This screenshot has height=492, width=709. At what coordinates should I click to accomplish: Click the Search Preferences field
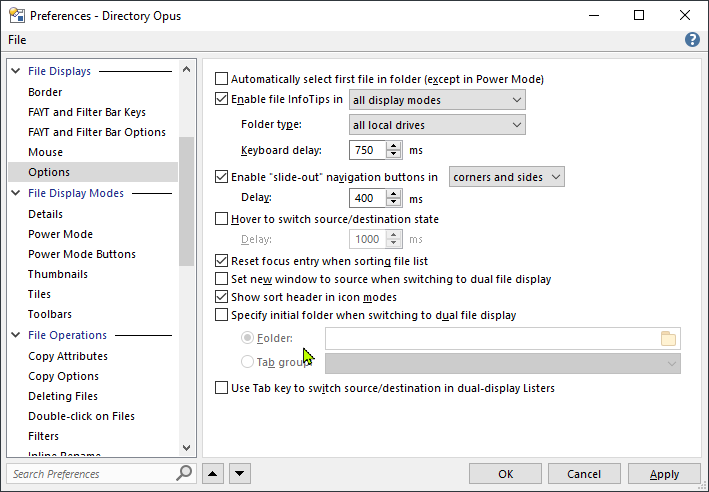[x=90, y=473]
